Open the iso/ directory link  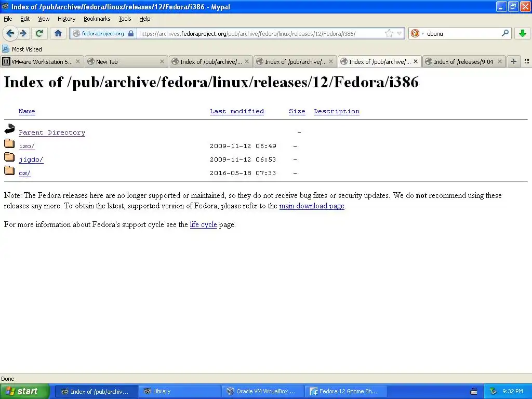coord(27,146)
